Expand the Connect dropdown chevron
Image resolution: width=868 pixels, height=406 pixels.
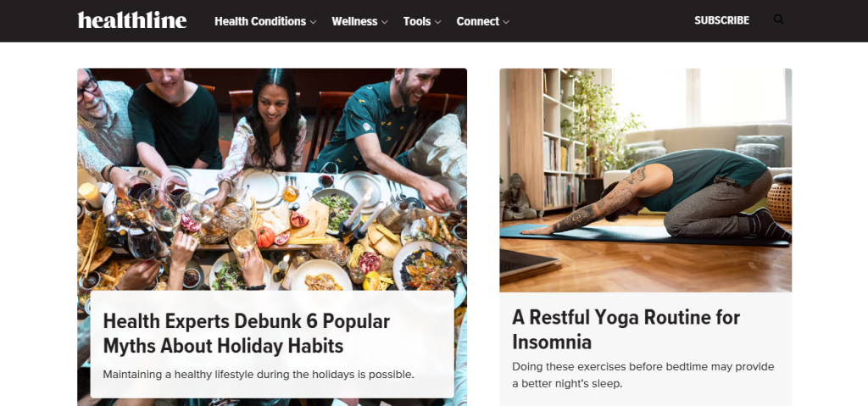506,22
